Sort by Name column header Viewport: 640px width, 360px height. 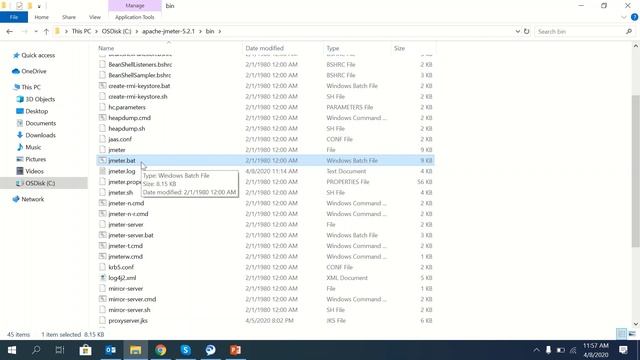coord(106,48)
